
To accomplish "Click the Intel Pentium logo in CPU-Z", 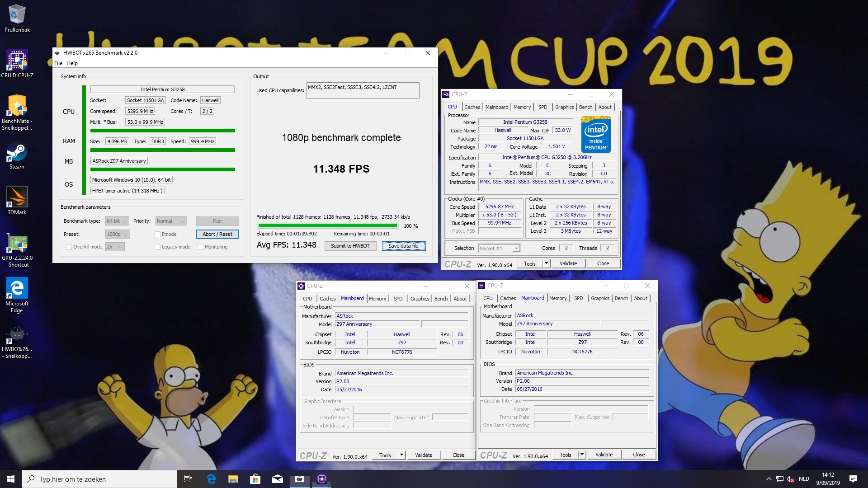I will (x=596, y=134).
